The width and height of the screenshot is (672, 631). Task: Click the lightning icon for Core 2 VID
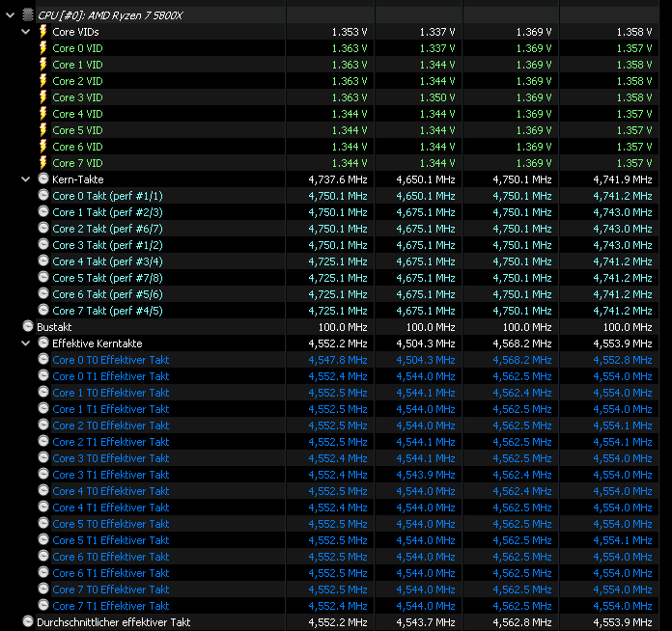pos(42,80)
